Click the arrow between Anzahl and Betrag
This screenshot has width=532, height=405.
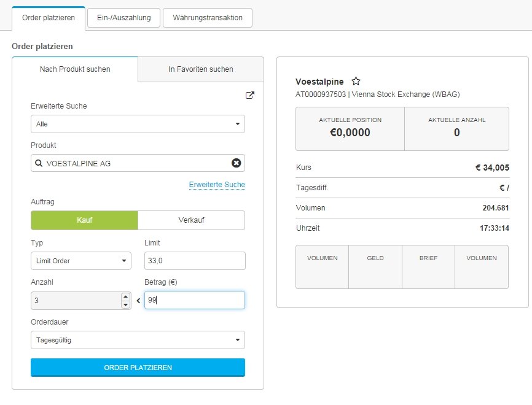point(138,301)
